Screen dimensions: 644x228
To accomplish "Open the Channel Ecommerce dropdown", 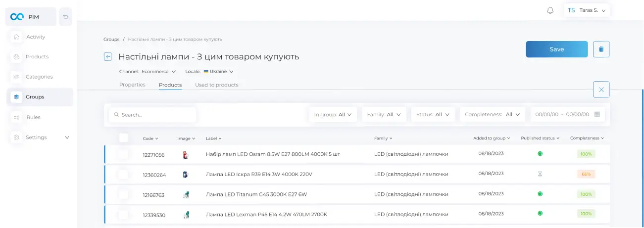I will [x=158, y=72].
